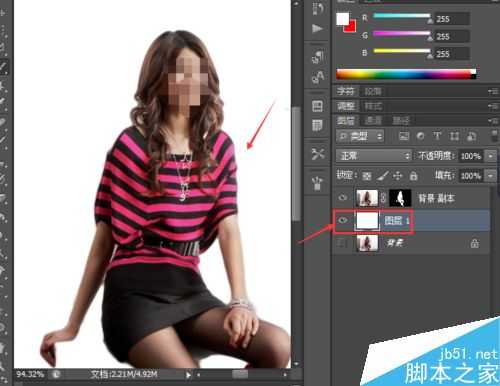Open the Notes panel icon in dock
This screenshot has height=386, width=500.
[318, 125]
